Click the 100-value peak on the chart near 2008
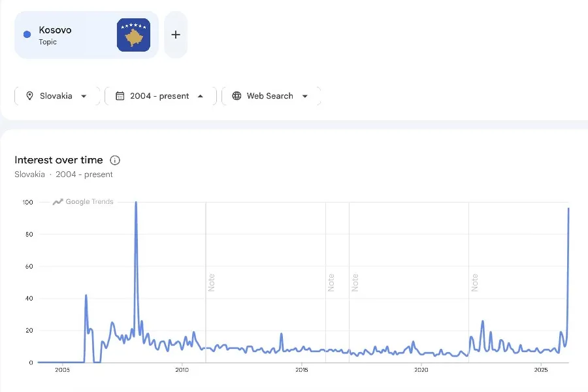Viewport: 588px width, 392px height. [136, 203]
